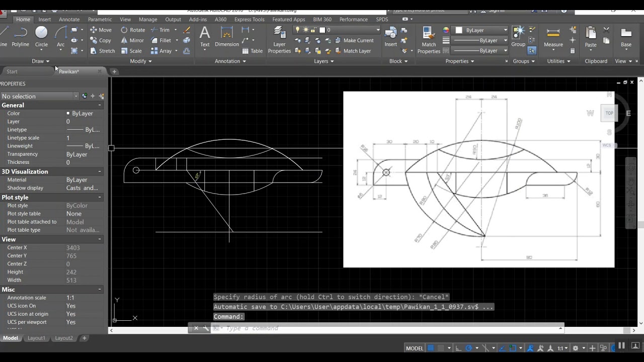
Task: Click Match Layer button
Action: coord(352,51)
